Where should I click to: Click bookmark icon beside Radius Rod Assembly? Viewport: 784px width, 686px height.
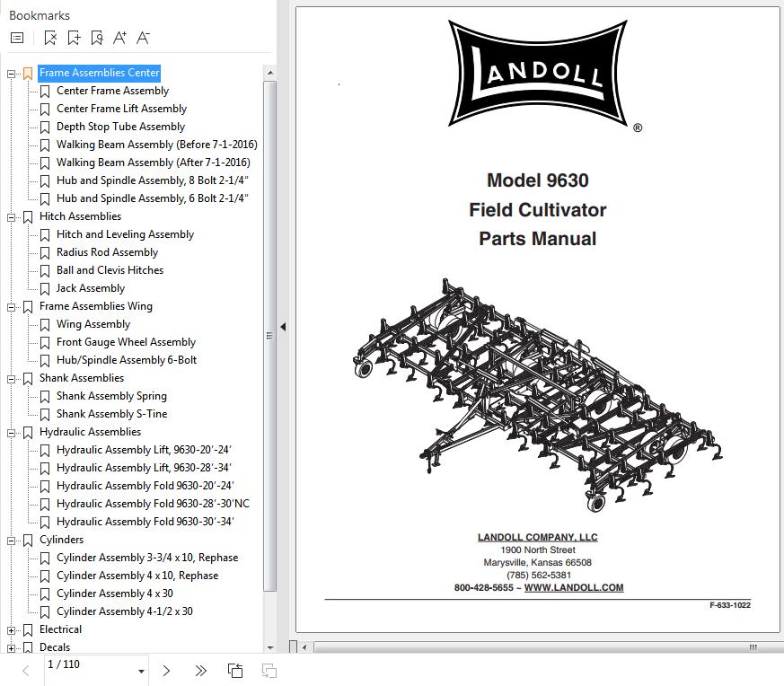click(45, 253)
